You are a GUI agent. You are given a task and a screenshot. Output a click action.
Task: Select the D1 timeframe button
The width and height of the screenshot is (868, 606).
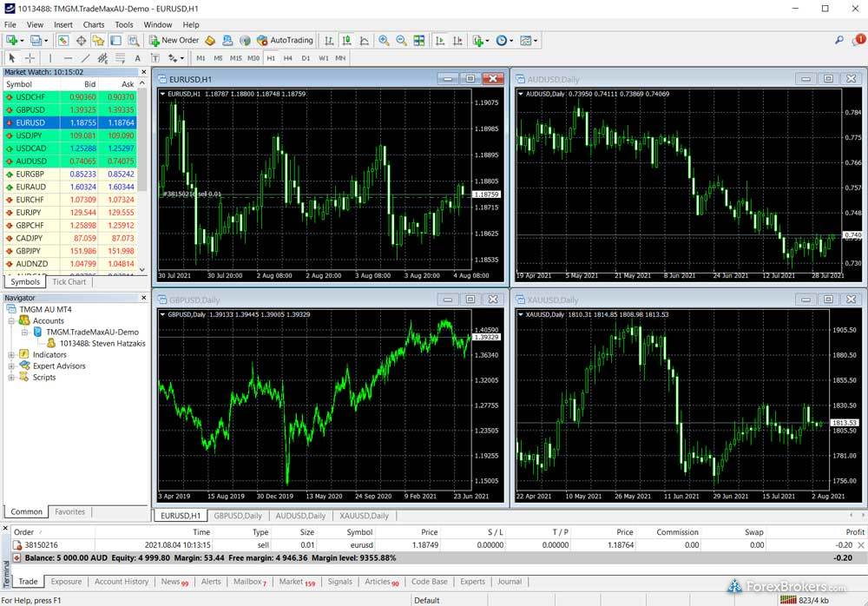306,58
